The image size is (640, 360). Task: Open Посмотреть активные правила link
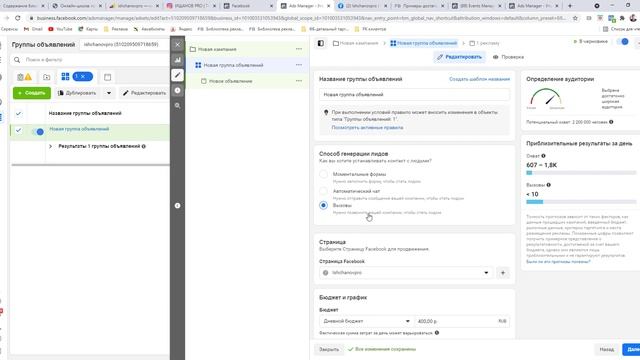pos(367,128)
